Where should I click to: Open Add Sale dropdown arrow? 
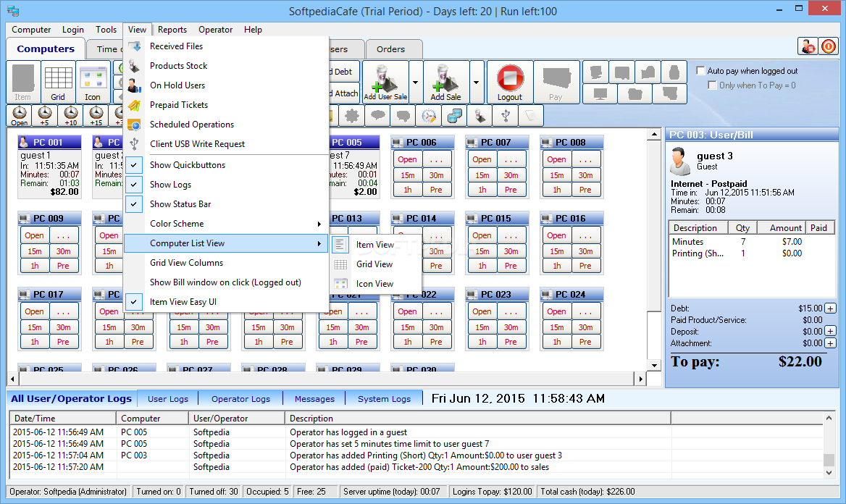coord(476,82)
